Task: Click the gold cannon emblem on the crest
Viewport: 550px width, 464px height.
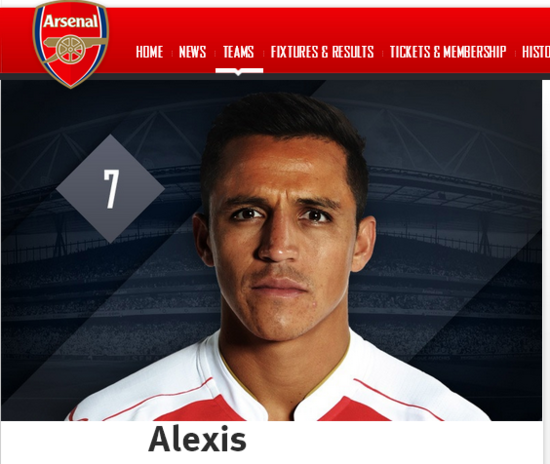Action: click(75, 48)
